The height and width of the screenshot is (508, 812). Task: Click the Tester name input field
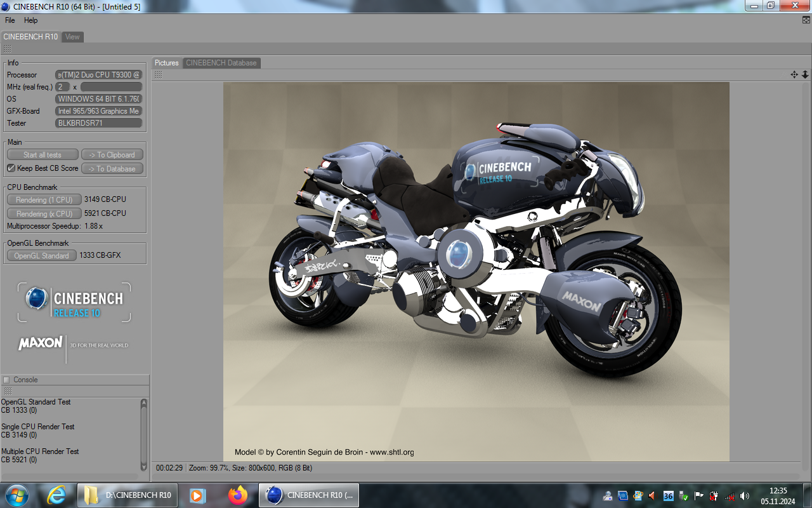tap(98, 123)
